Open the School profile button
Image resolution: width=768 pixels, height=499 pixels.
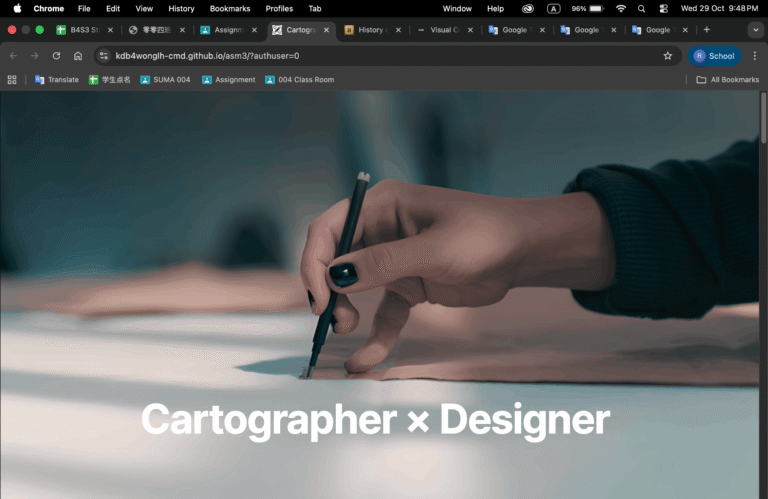point(715,56)
